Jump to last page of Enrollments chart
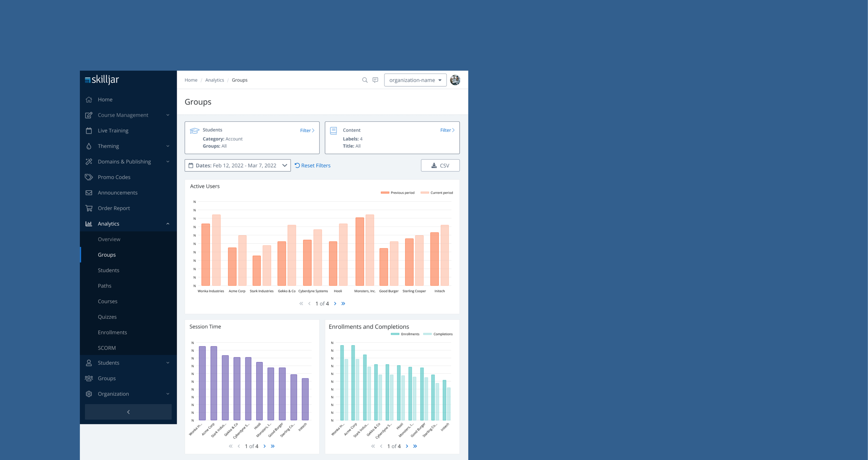This screenshot has height=460, width=868. tap(415, 446)
